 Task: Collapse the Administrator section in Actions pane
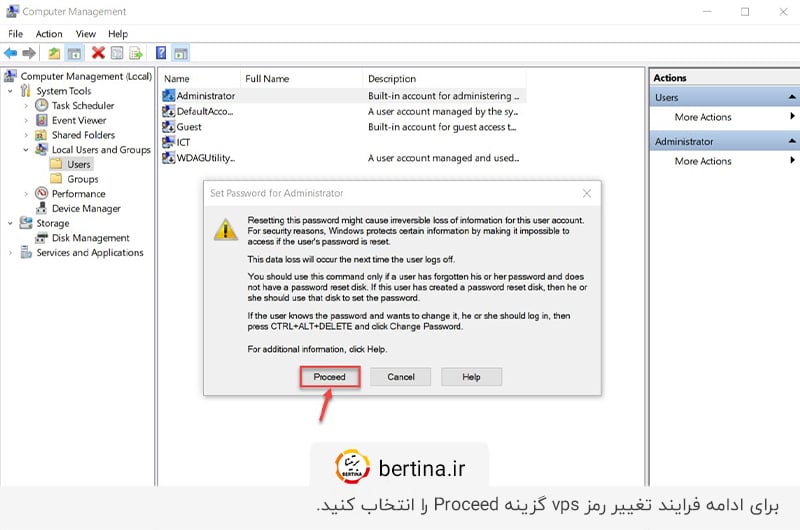coord(791,141)
